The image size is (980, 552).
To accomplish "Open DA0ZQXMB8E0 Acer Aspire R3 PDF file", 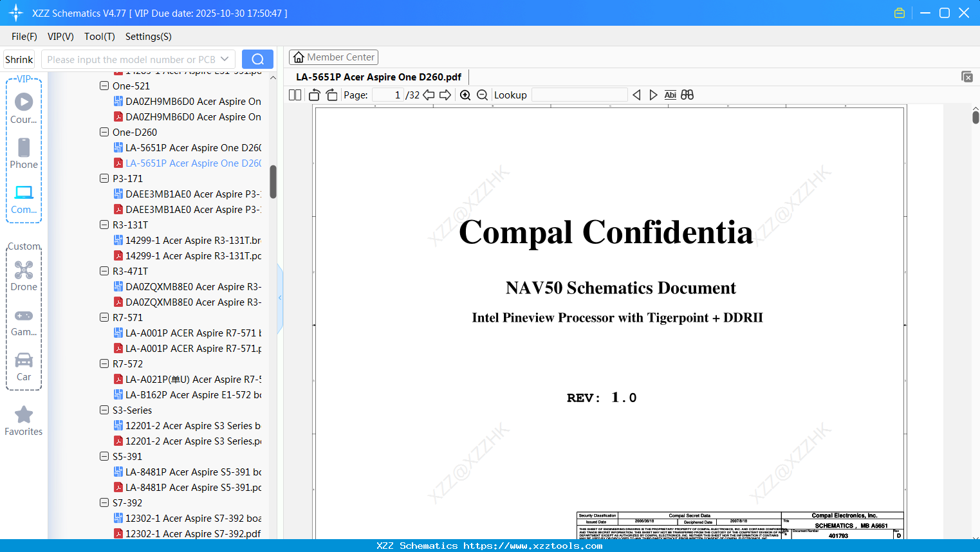I will coord(188,302).
